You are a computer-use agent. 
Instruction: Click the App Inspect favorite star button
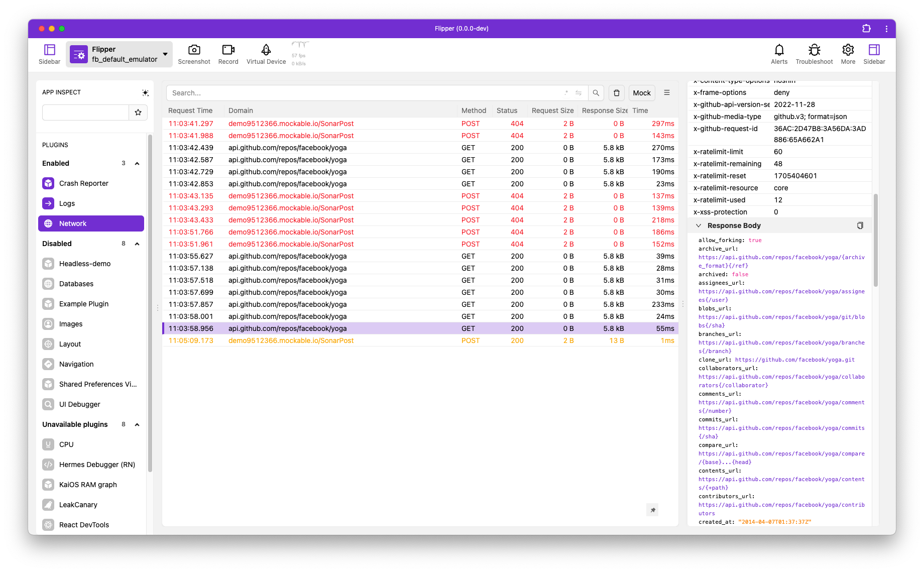point(138,112)
